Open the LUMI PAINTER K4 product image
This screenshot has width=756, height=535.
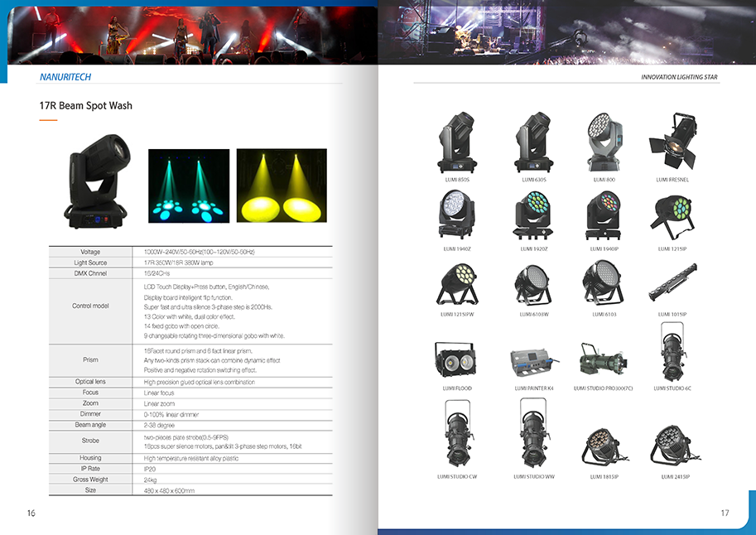click(x=533, y=361)
